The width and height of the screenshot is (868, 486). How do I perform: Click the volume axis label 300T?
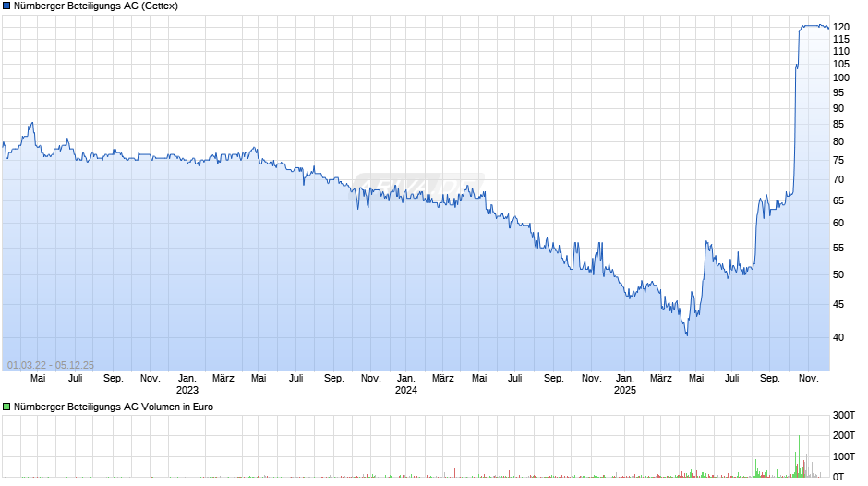point(844,415)
